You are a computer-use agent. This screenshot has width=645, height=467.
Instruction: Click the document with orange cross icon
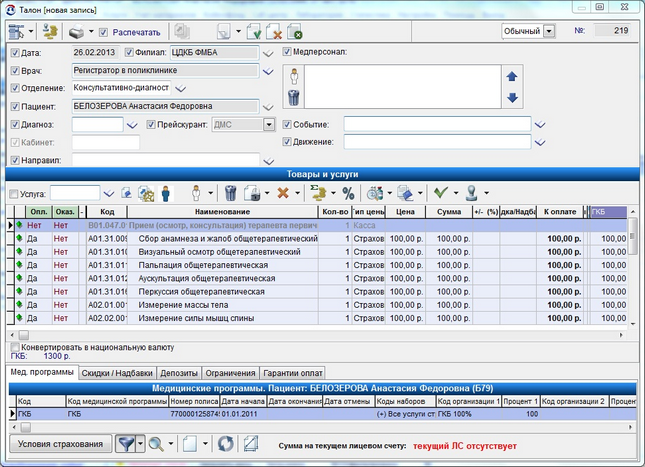[274, 32]
